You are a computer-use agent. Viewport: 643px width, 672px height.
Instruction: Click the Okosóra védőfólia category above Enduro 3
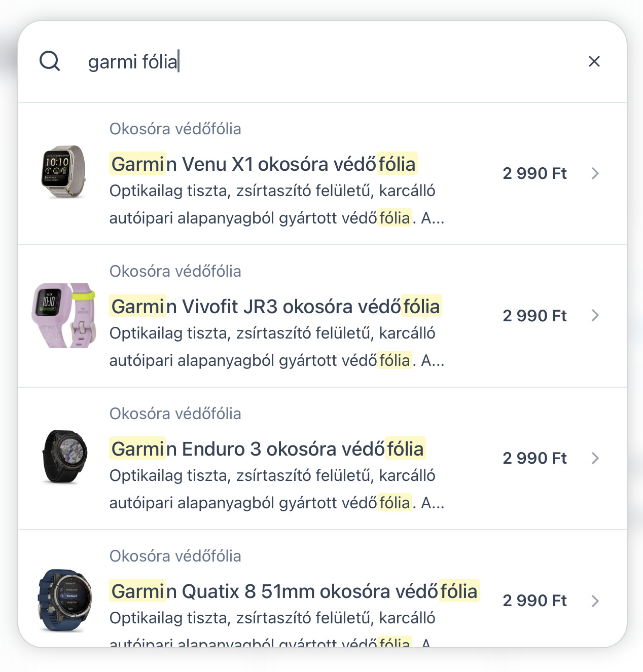[x=175, y=414]
